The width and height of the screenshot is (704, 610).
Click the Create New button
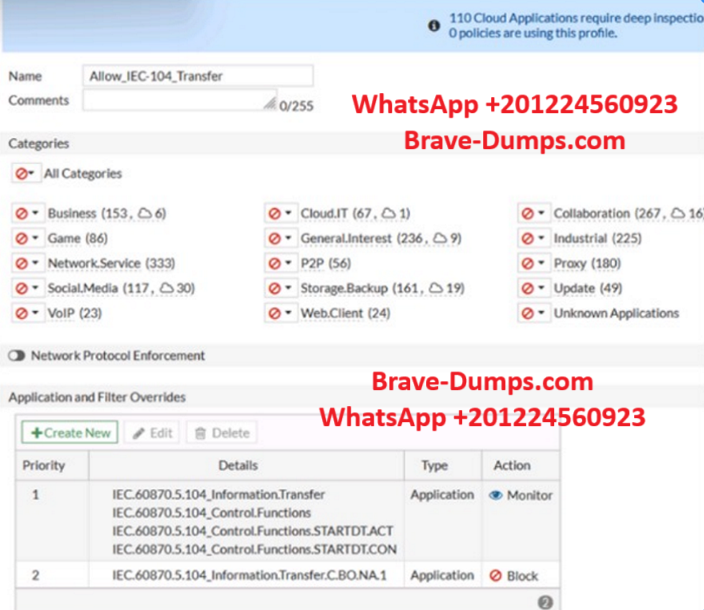tap(69, 433)
